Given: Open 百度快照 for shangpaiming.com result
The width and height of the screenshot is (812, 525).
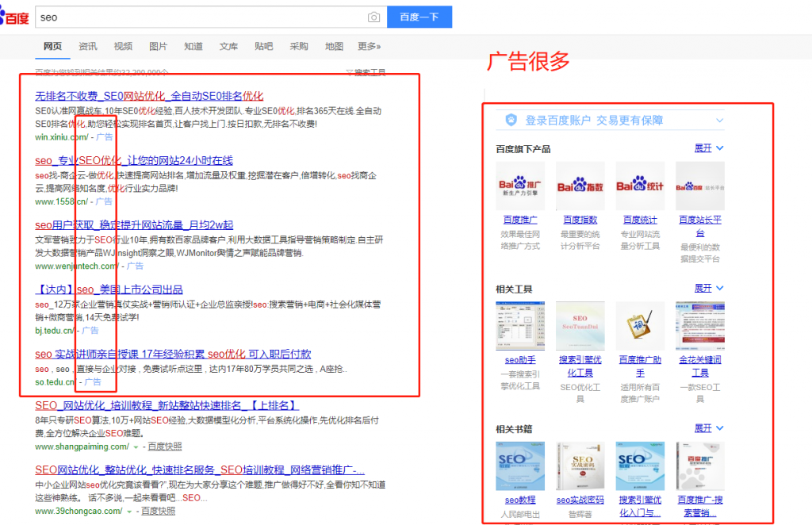Looking at the screenshot, I should point(165,446).
